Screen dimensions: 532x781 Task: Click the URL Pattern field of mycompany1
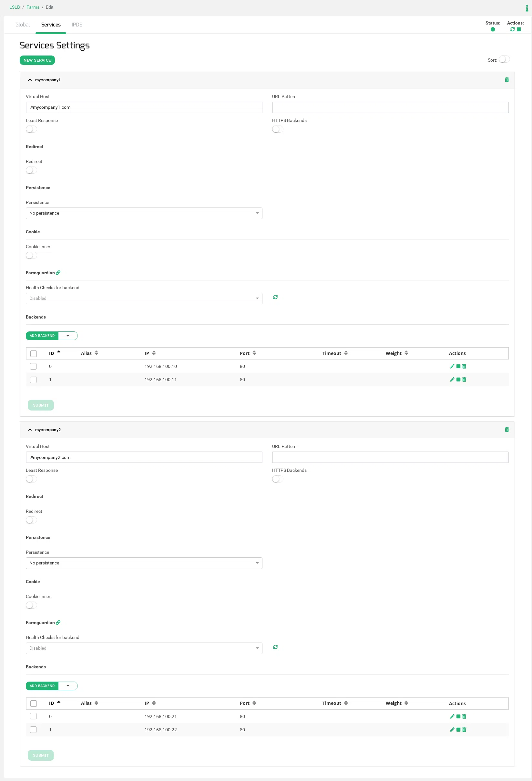(x=390, y=107)
